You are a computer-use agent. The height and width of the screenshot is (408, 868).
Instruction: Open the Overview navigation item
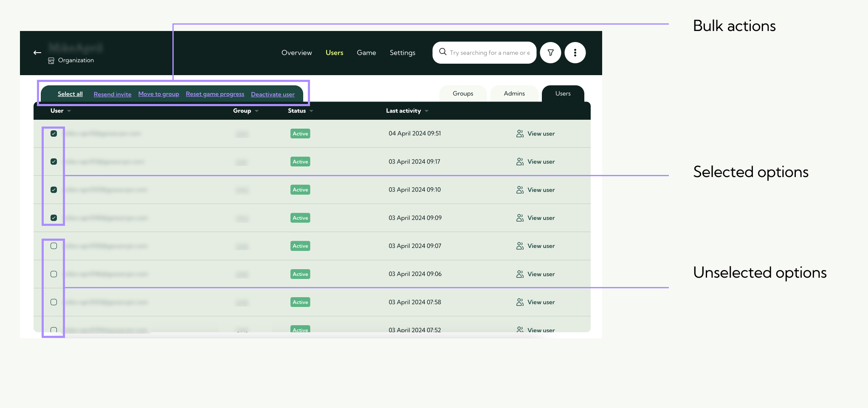click(296, 53)
